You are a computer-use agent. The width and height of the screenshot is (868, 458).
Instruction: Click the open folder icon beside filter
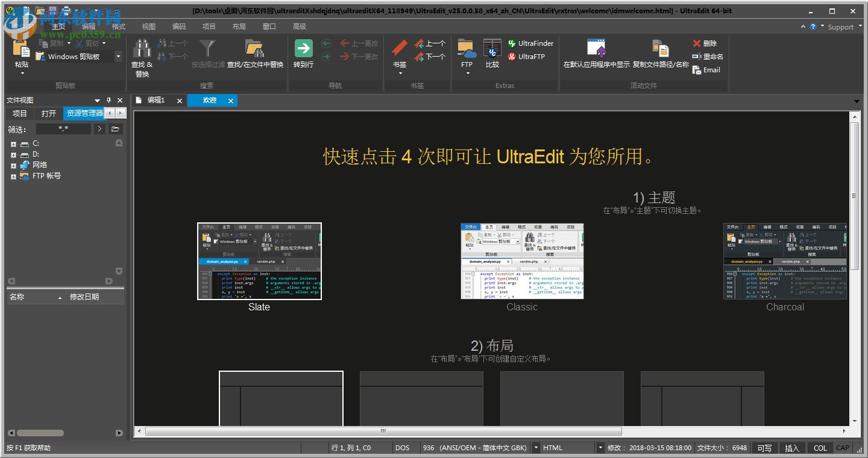click(x=116, y=129)
